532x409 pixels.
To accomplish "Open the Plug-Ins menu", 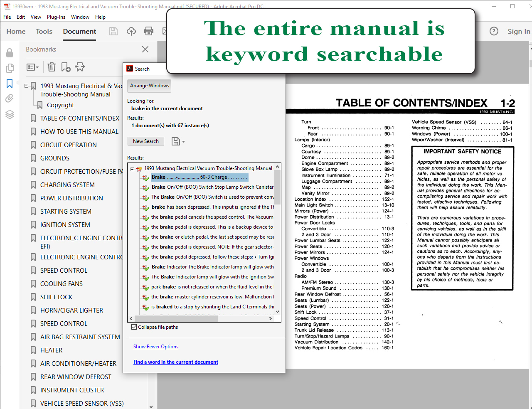I will 56,17.
